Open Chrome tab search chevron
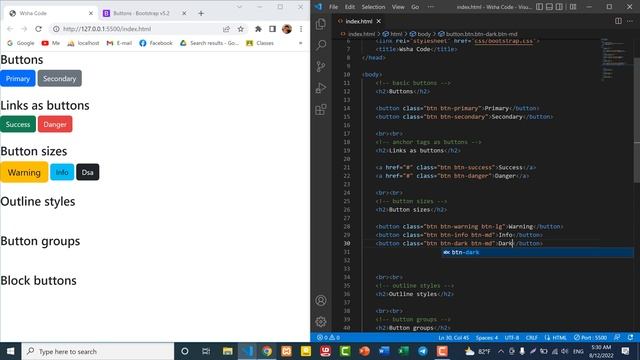 tap(239, 7)
